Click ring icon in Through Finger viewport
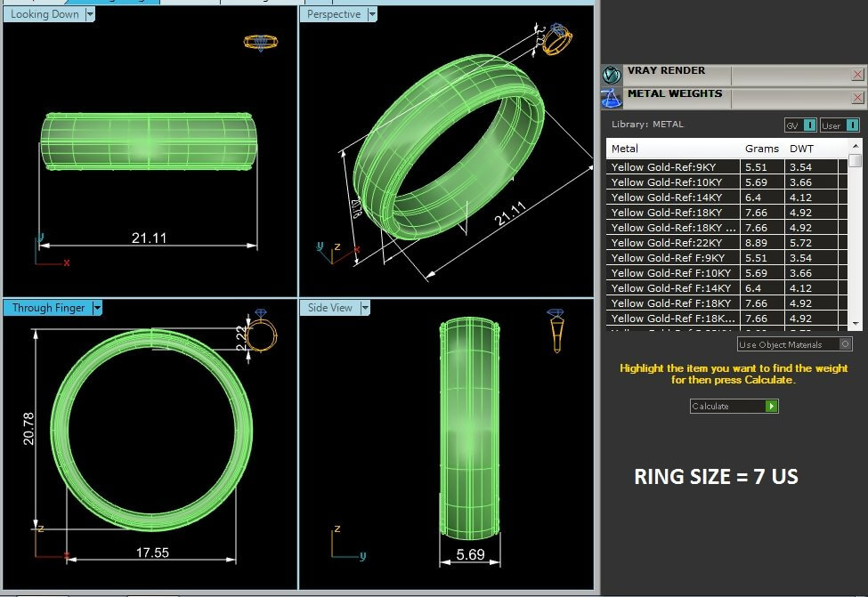The image size is (868, 597). 261,333
